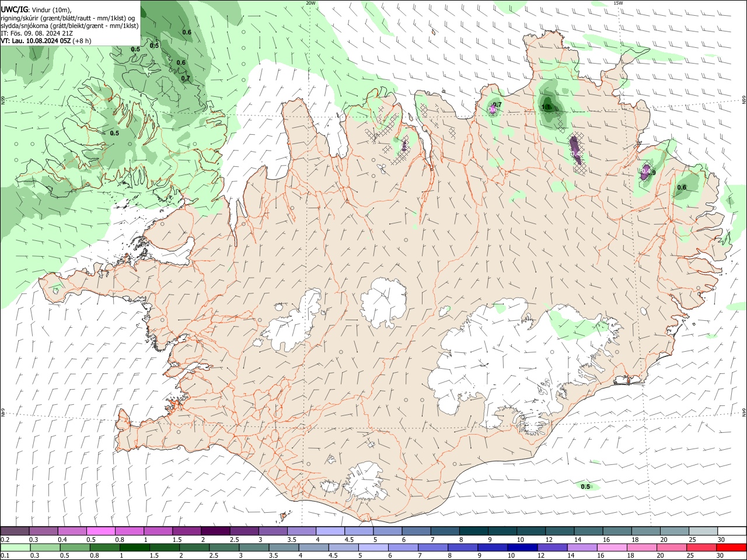Select the dark teal 9 mm snow swatch
The image size is (747, 560).
pos(502,531)
